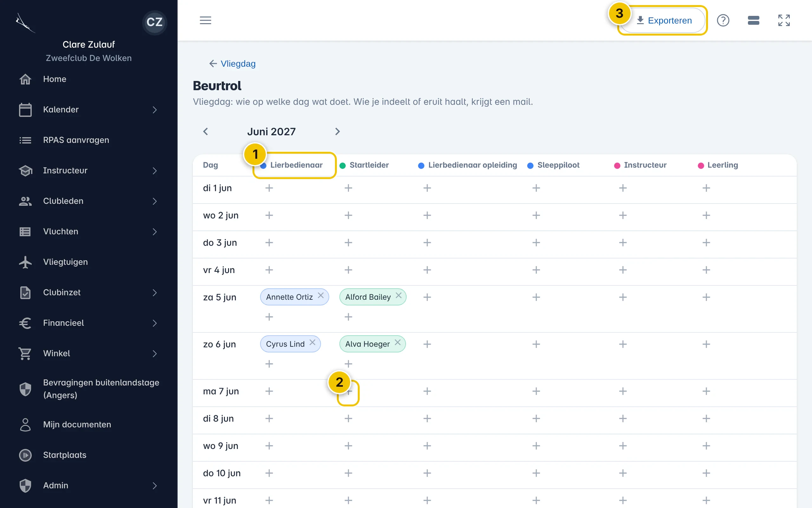Click the glider club logo
812x508 pixels.
coord(25,23)
